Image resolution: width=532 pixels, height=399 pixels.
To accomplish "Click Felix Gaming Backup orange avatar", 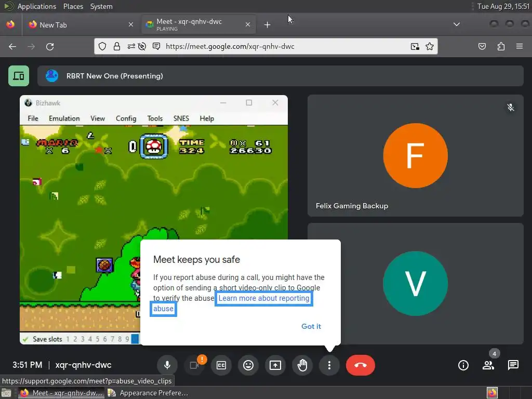I will pyautogui.click(x=415, y=155).
